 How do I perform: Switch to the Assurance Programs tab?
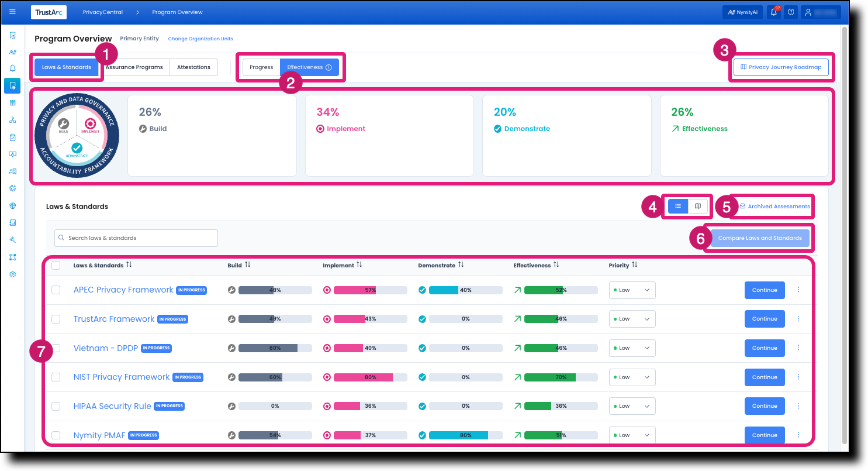click(135, 67)
